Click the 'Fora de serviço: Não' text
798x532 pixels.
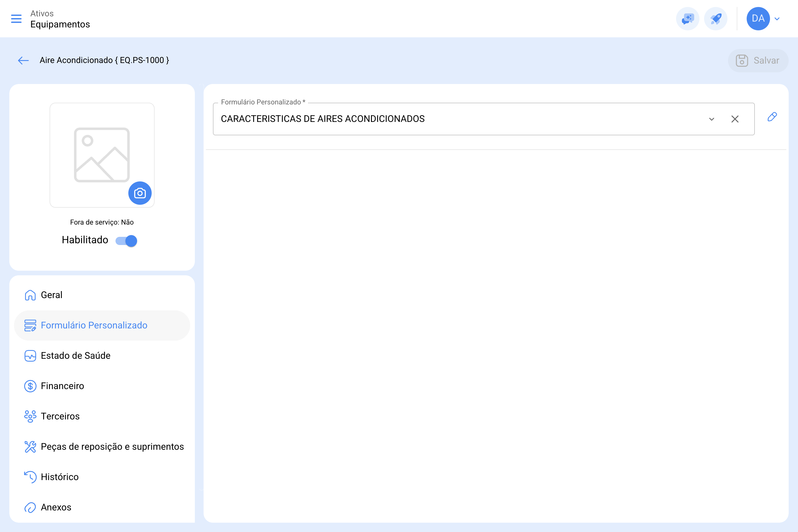[x=102, y=222]
